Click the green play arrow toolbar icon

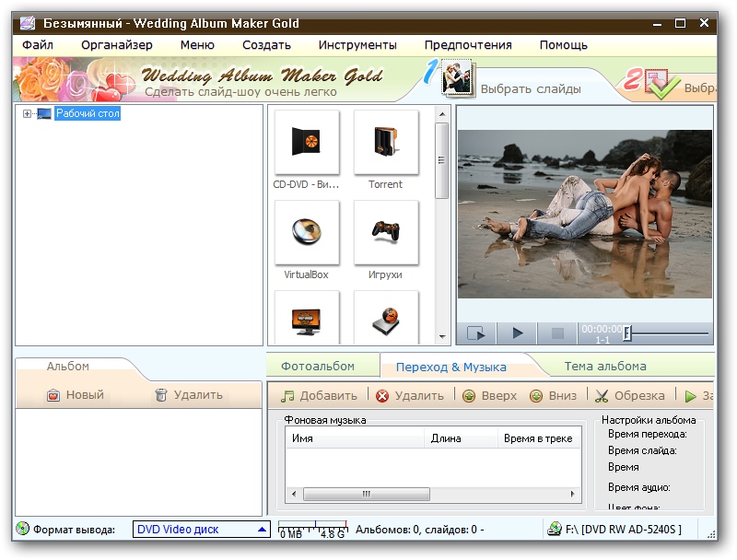click(690, 396)
